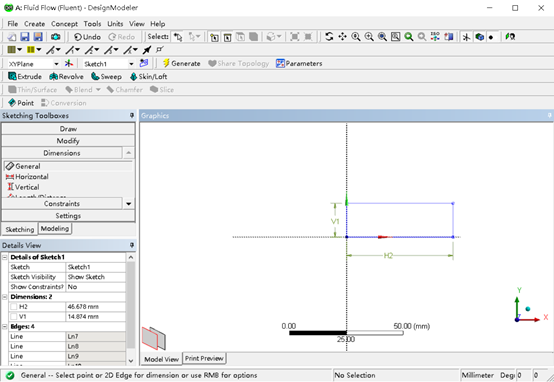
Task: Expand the Draw toolbox
Action: point(68,129)
